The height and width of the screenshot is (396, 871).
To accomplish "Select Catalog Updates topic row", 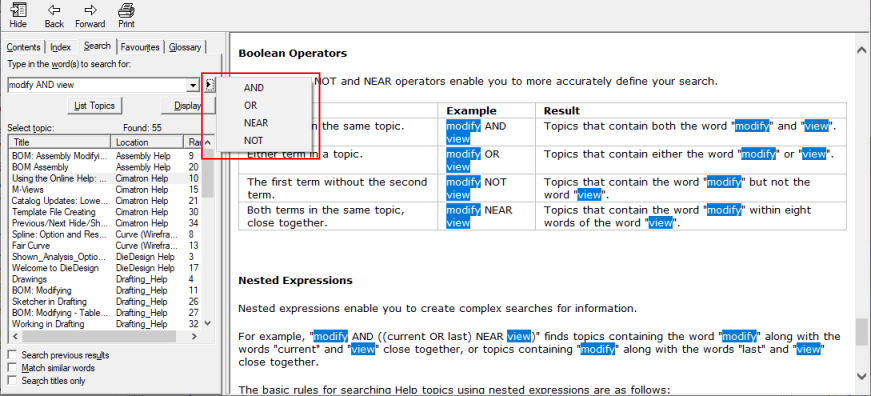I will (x=105, y=200).
